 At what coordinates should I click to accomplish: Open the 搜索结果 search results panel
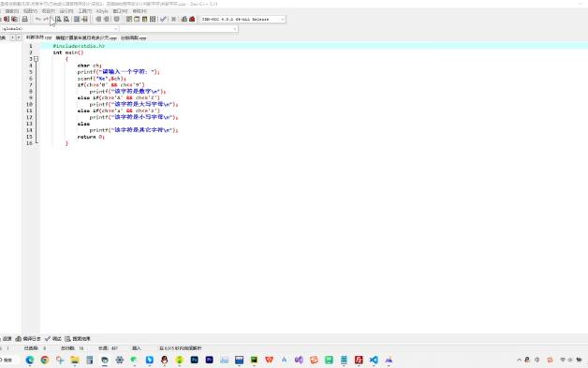coord(78,339)
